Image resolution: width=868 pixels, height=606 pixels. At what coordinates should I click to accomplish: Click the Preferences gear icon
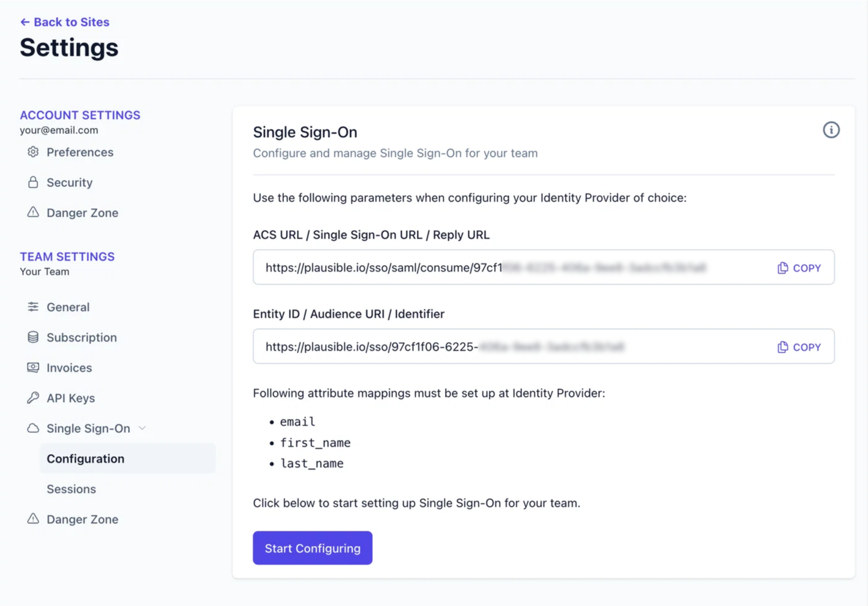click(33, 152)
